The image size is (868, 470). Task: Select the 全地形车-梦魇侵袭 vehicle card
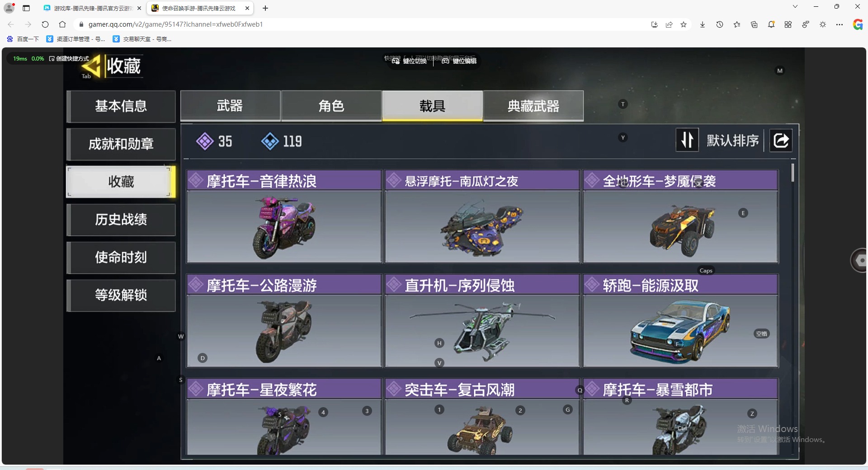pyautogui.click(x=680, y=216)
